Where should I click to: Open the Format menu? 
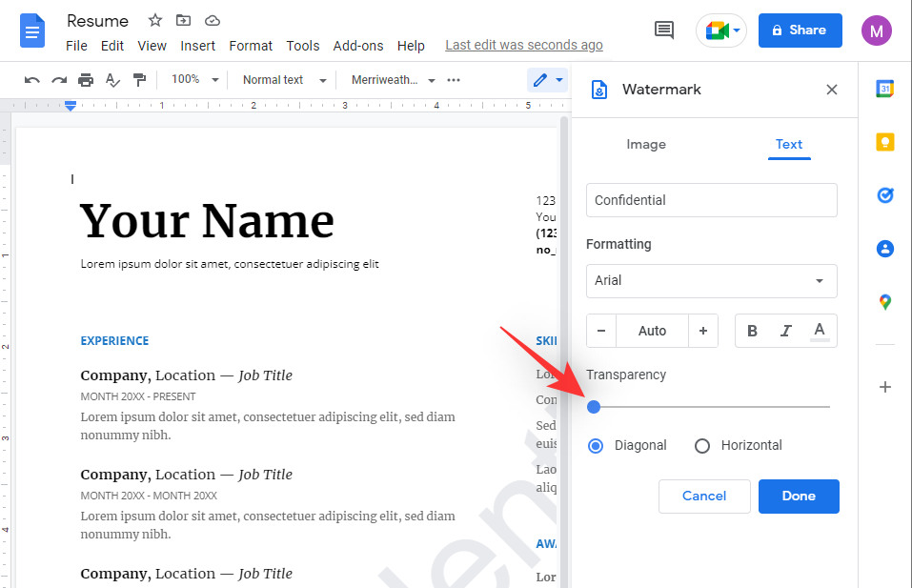pyautogui.click(x=251, y=46)
